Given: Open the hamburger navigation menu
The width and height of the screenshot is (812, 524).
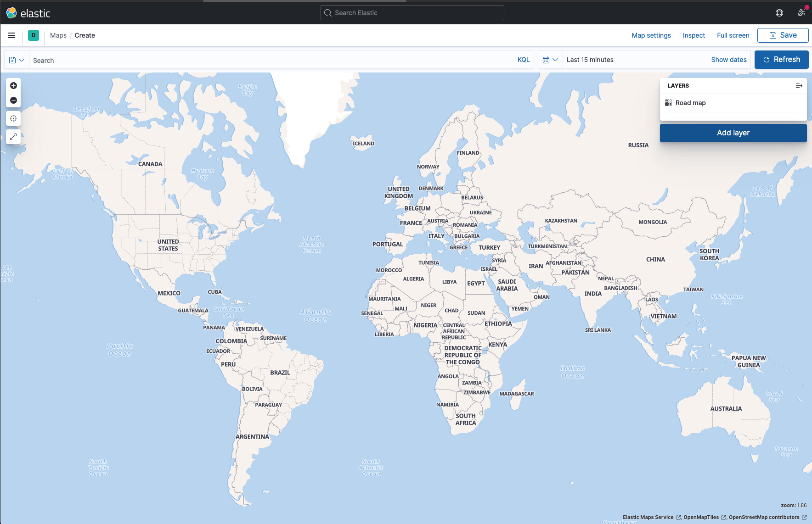Looking at the screenshot, I should tap(11, 35).
